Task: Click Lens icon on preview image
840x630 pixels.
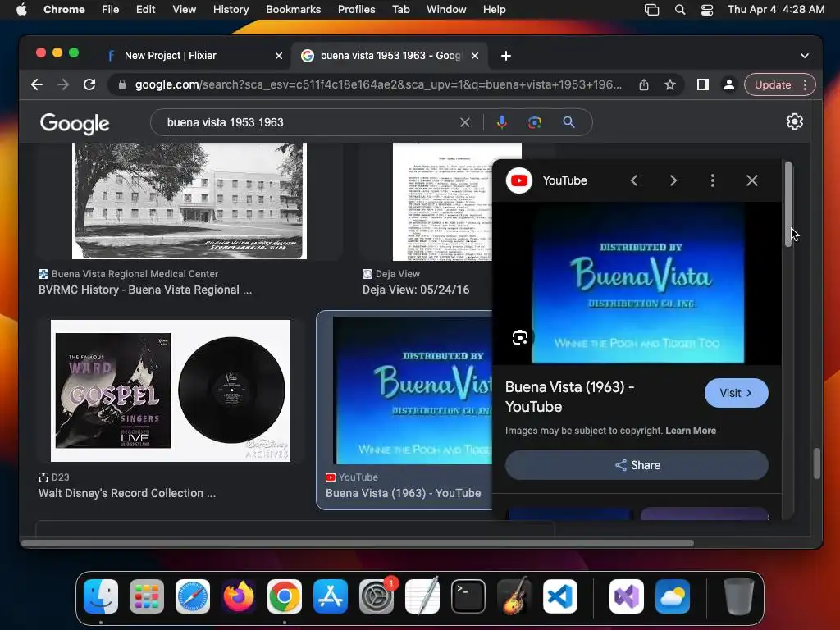Action: (519, 338)
